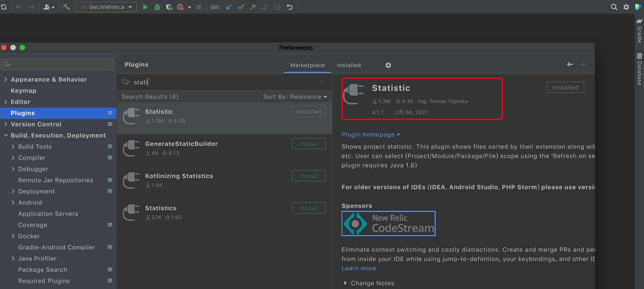
Task: Collapse Build, Execution, Deployment tree
Action: [6, 135]
